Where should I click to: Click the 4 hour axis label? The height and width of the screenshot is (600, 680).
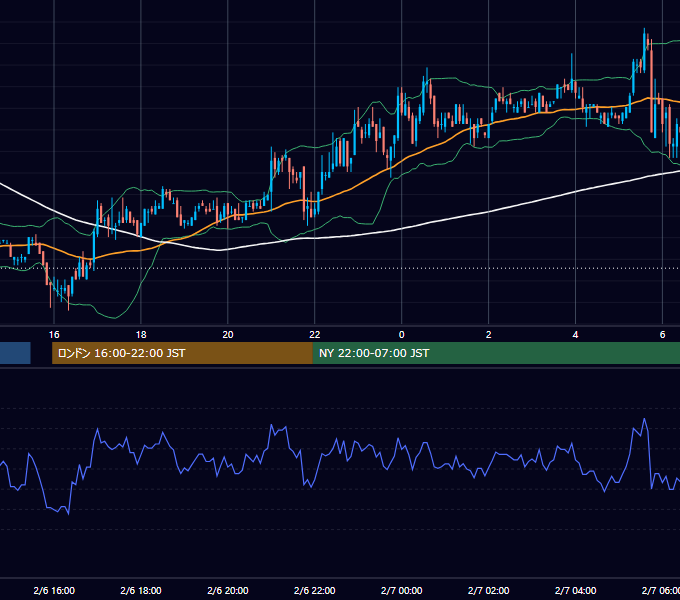pos(575,335)
